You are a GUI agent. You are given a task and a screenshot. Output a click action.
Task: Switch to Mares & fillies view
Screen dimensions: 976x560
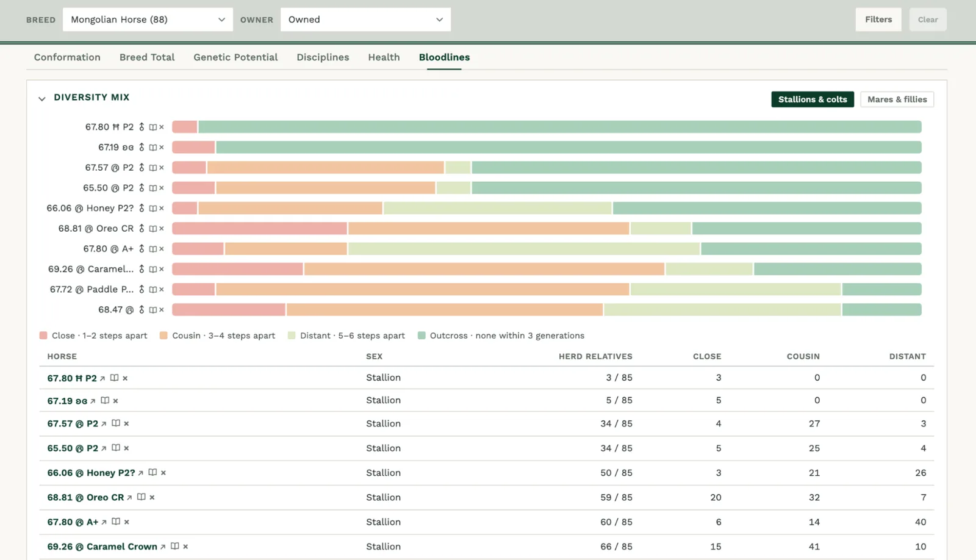(897, 99)
